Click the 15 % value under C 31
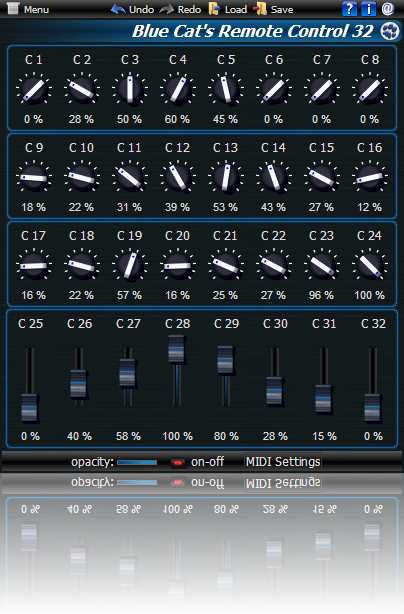The width and height of the screenshot is (404, 614). [324, 436]
